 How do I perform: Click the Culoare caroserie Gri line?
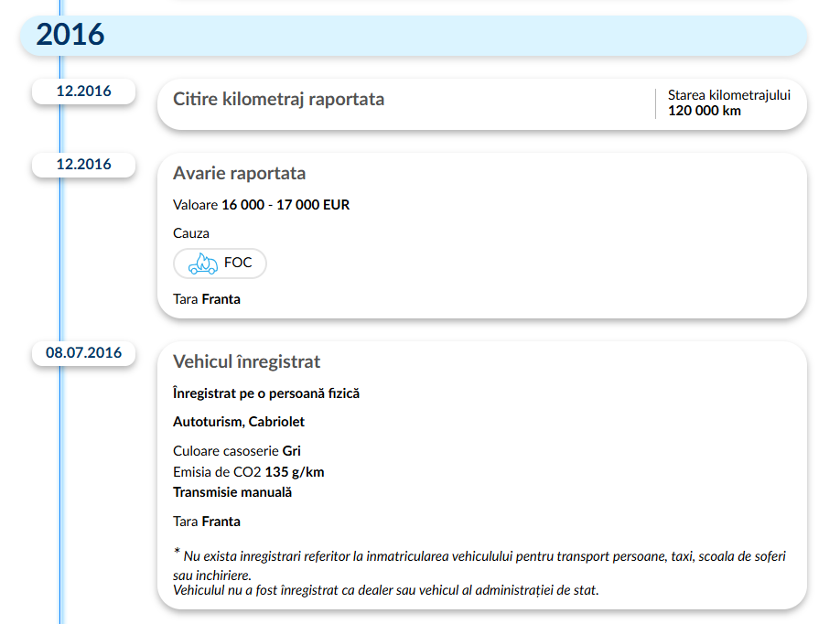(x=236, y=451)
